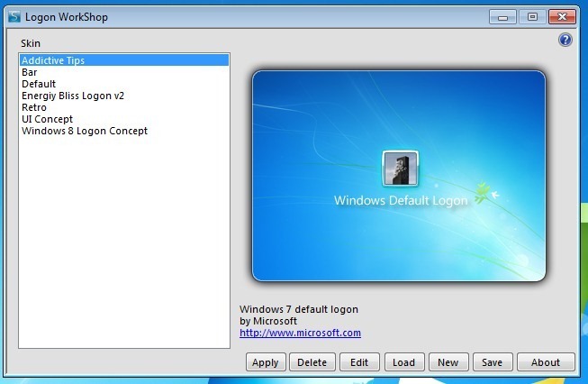The image size is (588, 384).
Task: Click the 'Windows 7 default logon' description text
Action: pos(299,309)
